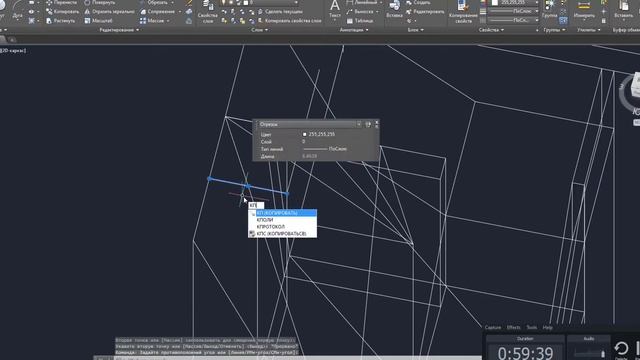Screen dimensions: 640x360
Task: Click the customize icon in Отрезок quick properties
Action: tap(368, 124)
